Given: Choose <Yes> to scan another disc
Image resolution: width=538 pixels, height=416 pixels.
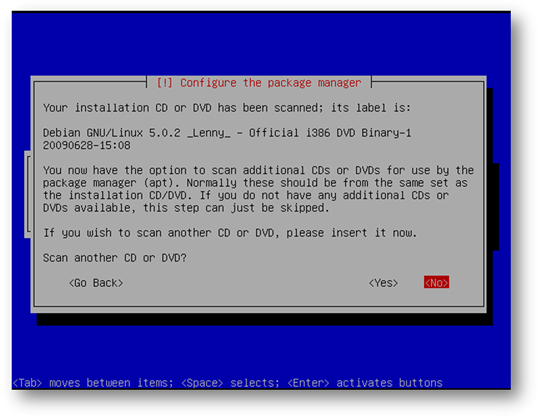Looking at the screenshot, I should click(x=383, y=283).
